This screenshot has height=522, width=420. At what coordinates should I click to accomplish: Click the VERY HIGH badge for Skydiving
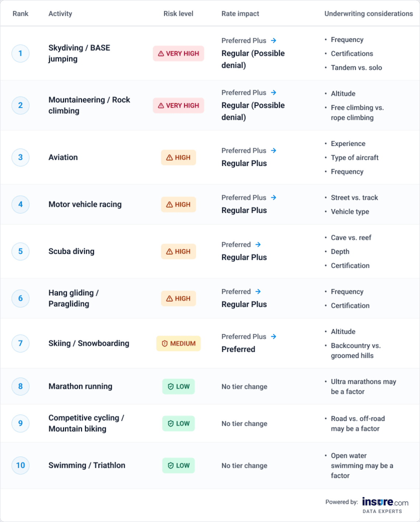[x=178, y=53]
